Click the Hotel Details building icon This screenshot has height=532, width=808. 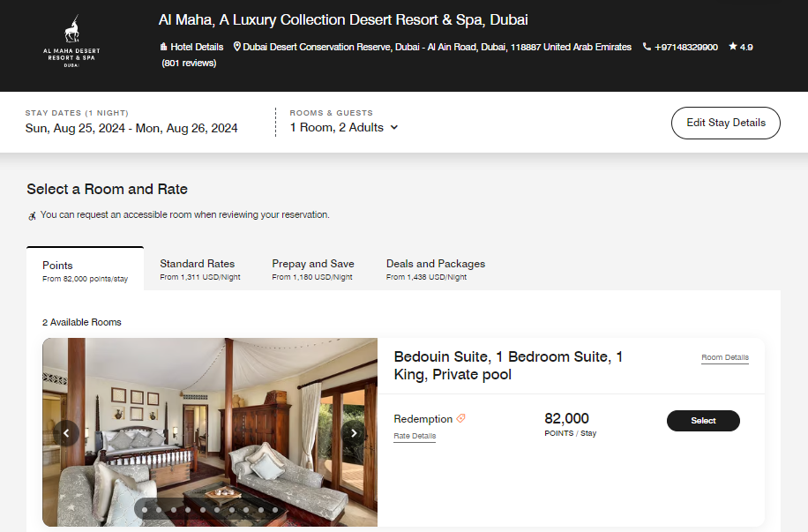[x=162, y=47]
